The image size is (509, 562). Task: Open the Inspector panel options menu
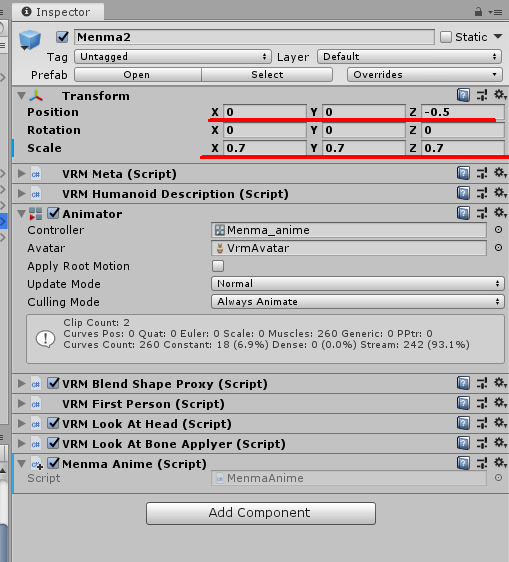496,12
